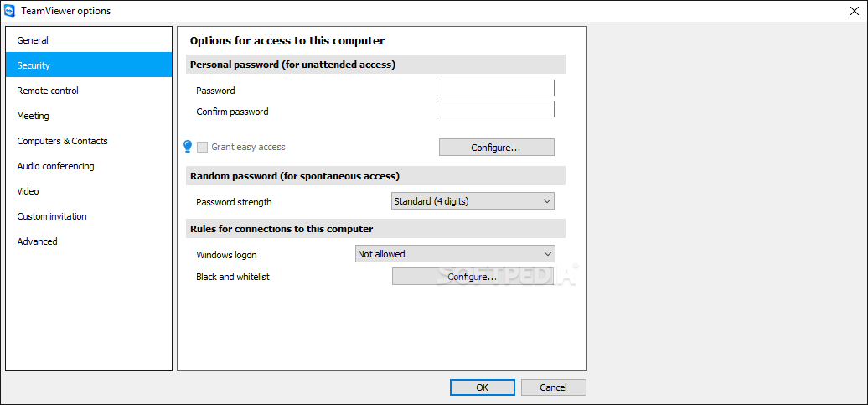Click the blue lightbulb hint icon

188,147
